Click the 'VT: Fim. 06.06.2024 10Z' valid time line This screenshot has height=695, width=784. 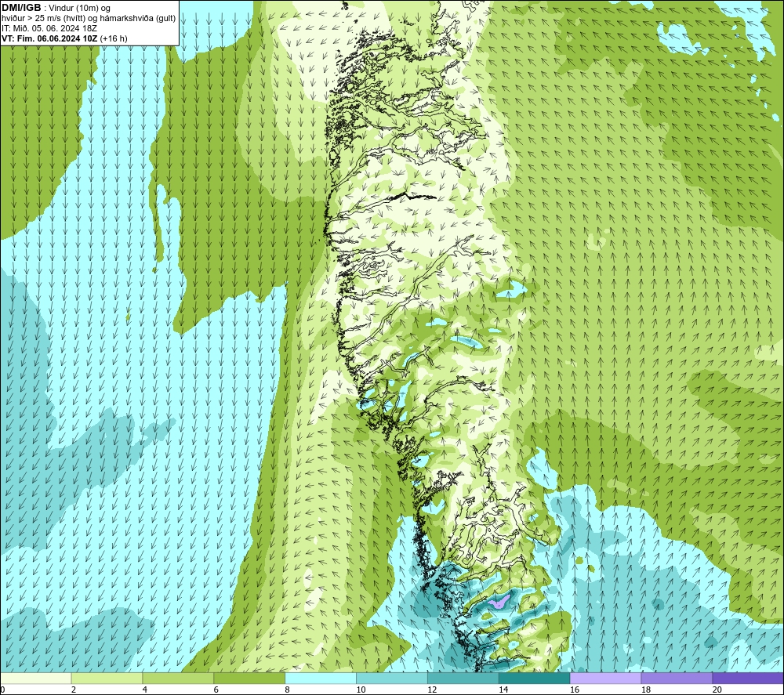pos(49,38)
